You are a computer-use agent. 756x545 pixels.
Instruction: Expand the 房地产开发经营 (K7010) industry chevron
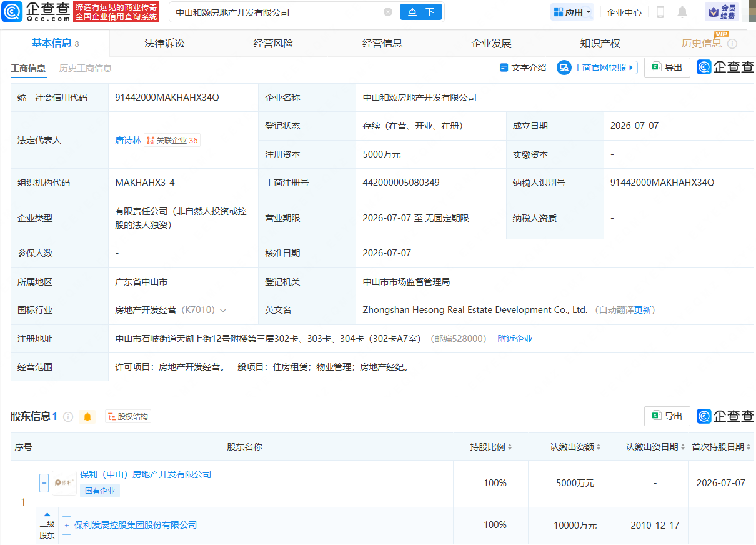223,311
